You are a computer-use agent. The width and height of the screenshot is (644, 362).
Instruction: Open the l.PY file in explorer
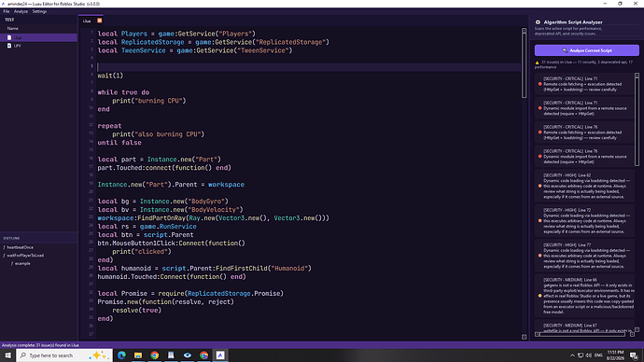pos(38,46)
